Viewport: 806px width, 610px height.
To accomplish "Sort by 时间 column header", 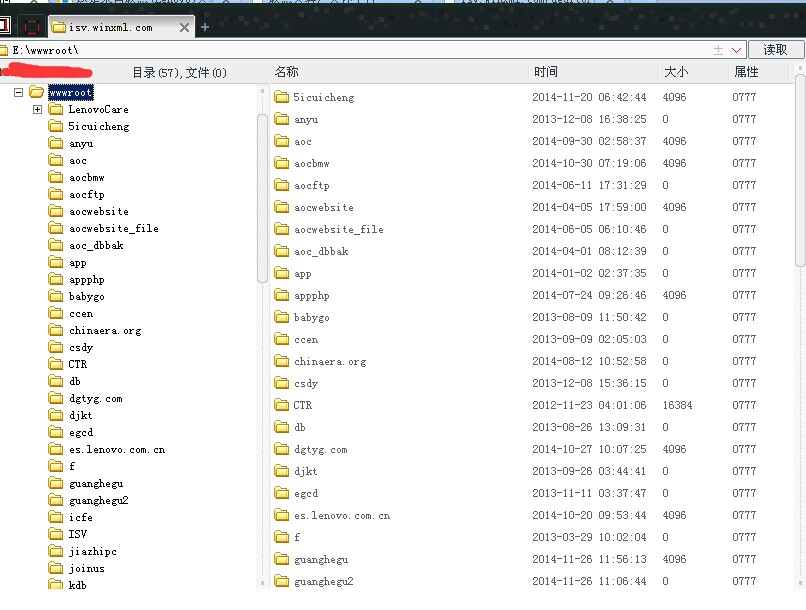I will pos(546,72).
